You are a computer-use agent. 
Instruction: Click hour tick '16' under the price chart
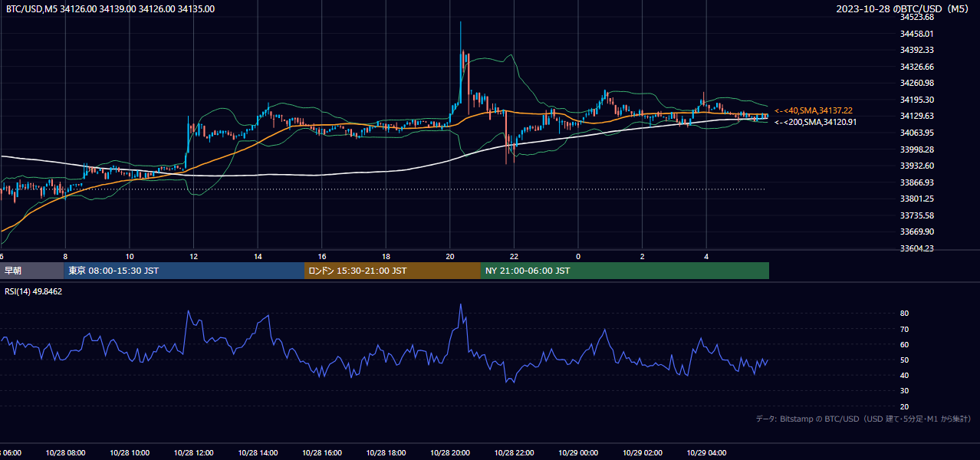[322, 257]
